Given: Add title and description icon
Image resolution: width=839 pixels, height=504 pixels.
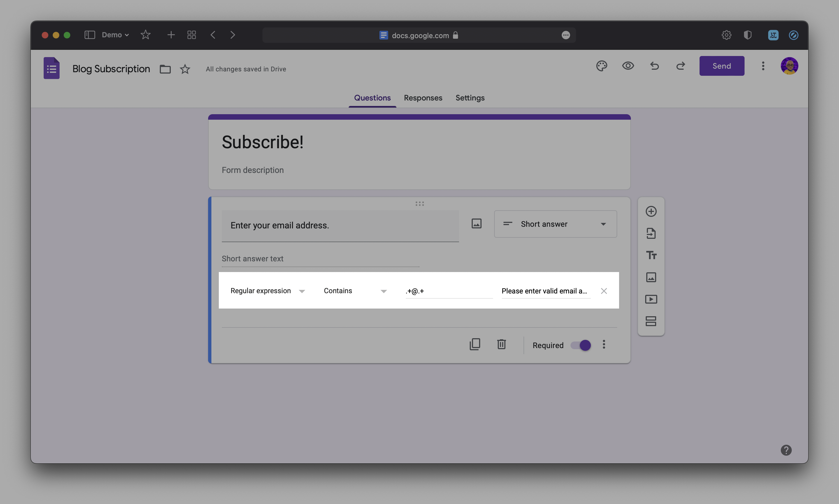Looking at the screenshot, I should coord(651,255).
